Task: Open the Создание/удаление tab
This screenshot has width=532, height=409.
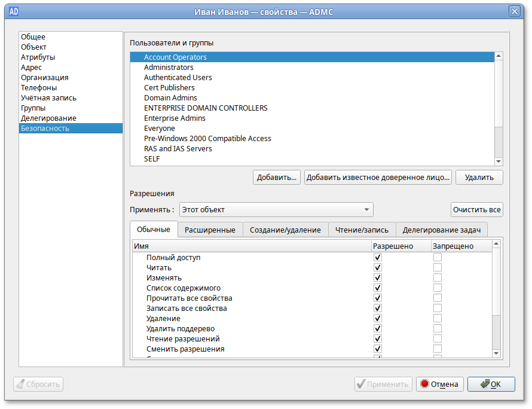Action: pyautogui.click(x=285, y=230)
